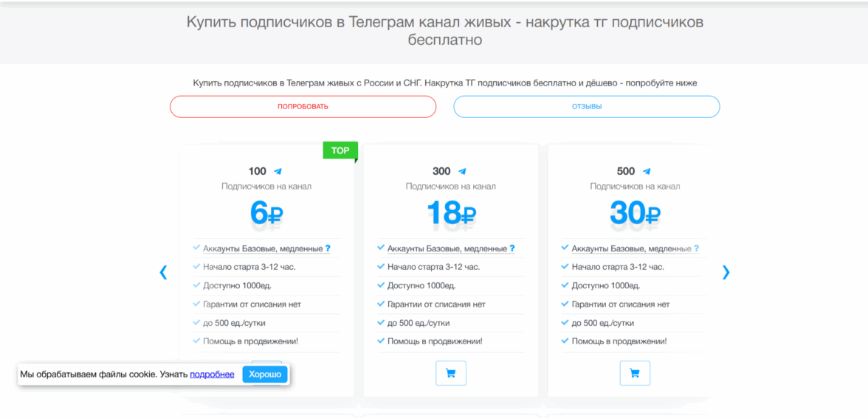This screenshot has height=418, width=868.
Task: Click the checkmark beside 'Доступно 1000ед.' in 500 card
Action: tap(565, 285)
